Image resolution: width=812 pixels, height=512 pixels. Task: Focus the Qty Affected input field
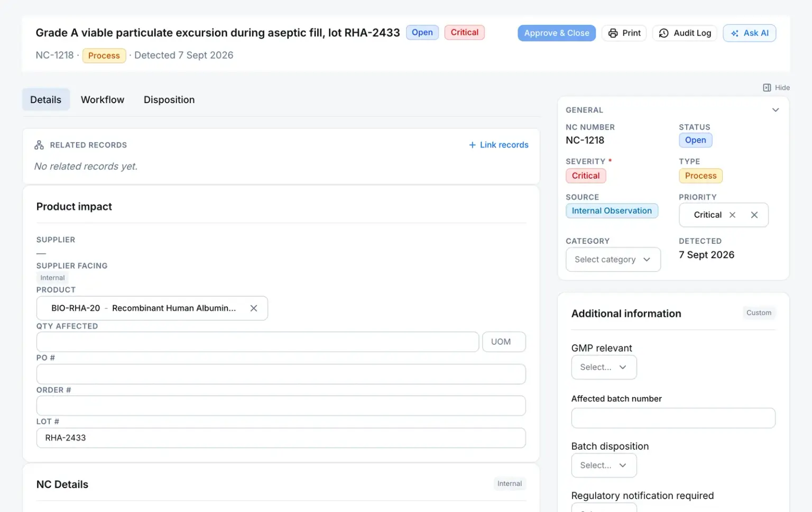tap(257, 342)
